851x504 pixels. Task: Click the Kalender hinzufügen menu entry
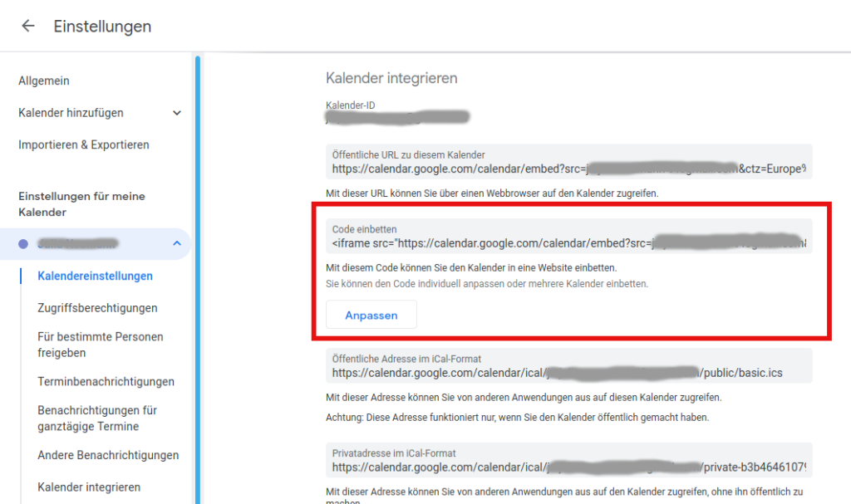coord(71,113)
